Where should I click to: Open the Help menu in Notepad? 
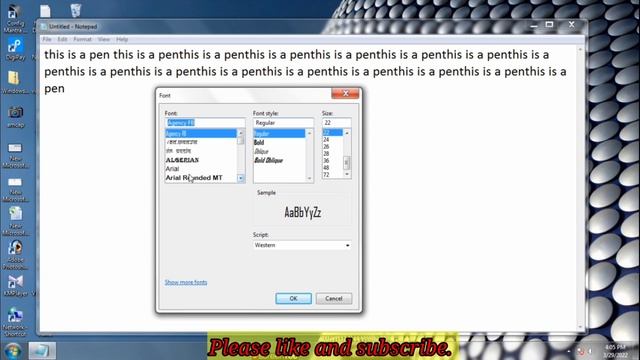coord(122,40)
